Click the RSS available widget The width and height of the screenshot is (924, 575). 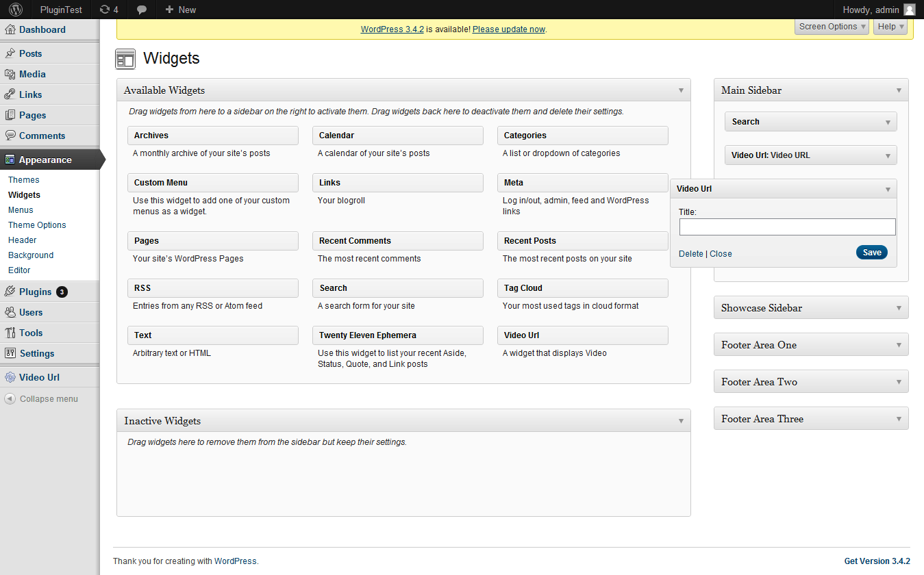point(213,288)
